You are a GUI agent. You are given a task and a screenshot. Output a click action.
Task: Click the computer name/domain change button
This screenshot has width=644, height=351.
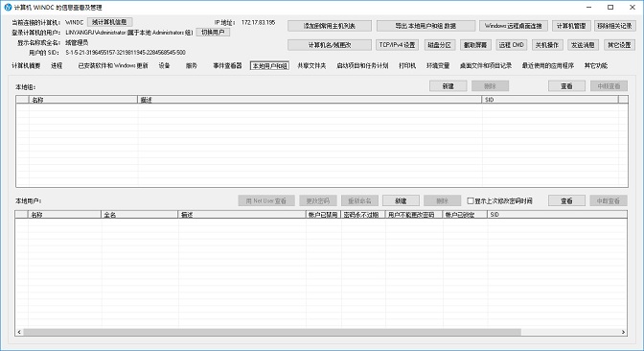point(330,45)
